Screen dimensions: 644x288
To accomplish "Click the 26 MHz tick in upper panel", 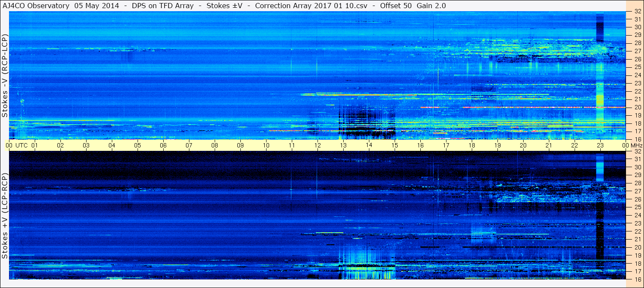I will pyautogui.click(x=637, y=59).
